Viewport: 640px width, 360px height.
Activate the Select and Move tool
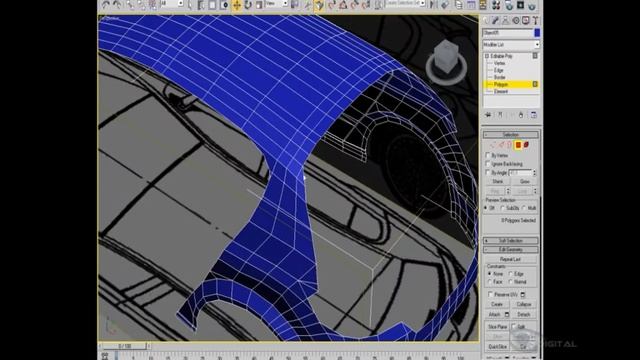[x=237, y=5]
